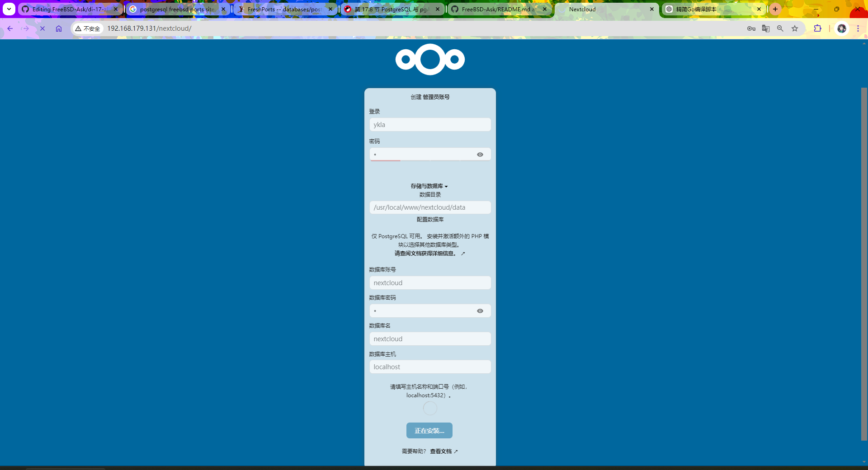Open the saved passwords key icon

click(x=751, y=28)
